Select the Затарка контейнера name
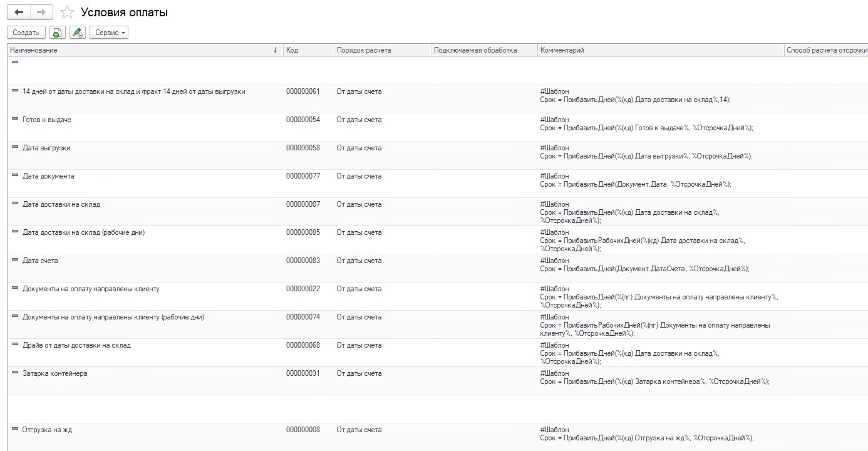The image size is (868, 451). pos(55,373)
